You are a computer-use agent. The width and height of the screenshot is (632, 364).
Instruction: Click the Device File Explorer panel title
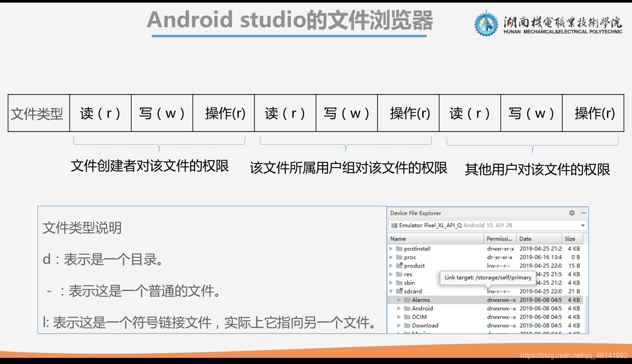coord(416,213)
